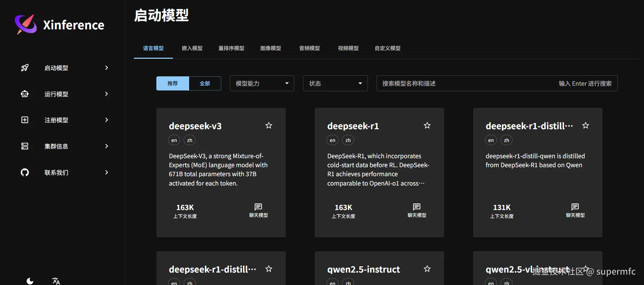Click chat icon on top-right deepseek-r1-distill card
This screenshot has height=285, width=644.
point(575,207)
